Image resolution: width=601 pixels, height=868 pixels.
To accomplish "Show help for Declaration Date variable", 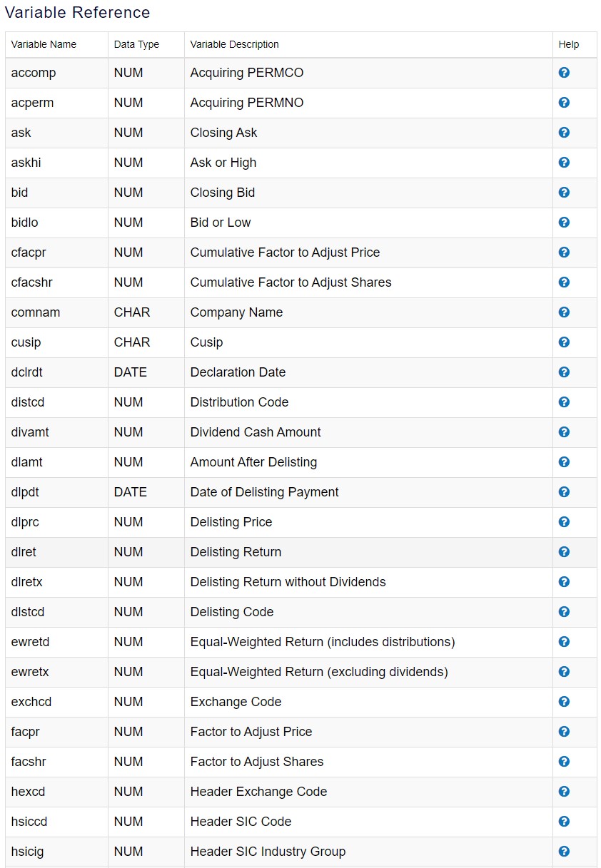I will [564, 372].
